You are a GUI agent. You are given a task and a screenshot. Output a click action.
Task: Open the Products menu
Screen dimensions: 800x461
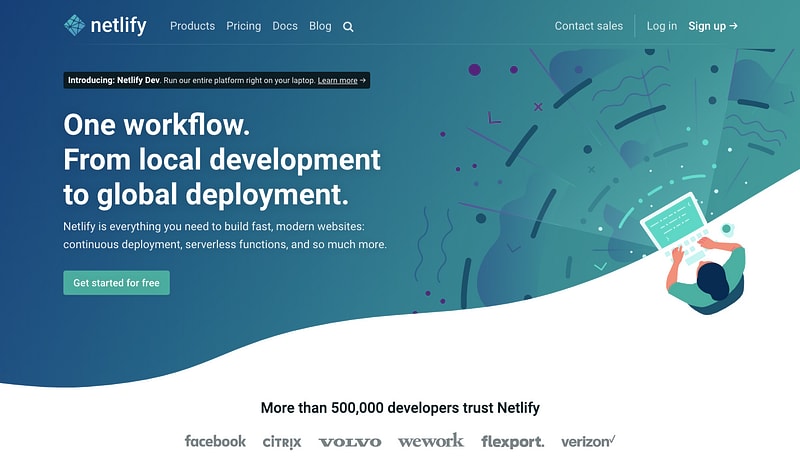(x=192, y=26)
